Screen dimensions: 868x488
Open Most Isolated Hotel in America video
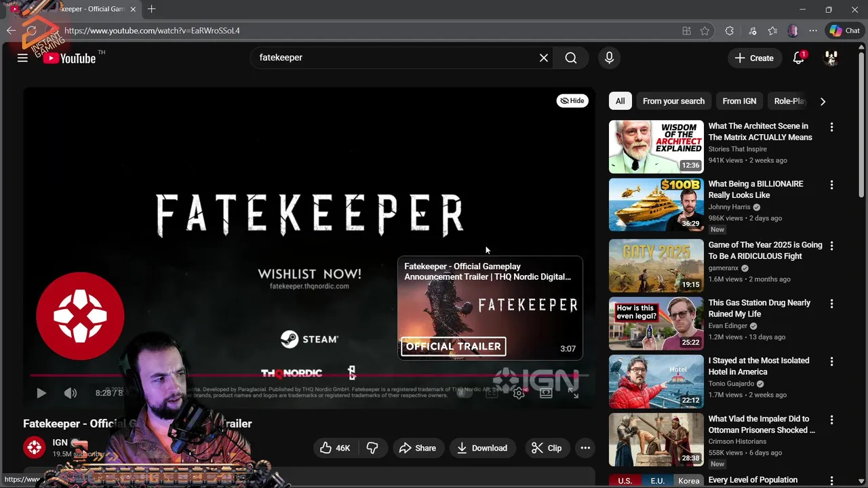[x=759, y=366]
